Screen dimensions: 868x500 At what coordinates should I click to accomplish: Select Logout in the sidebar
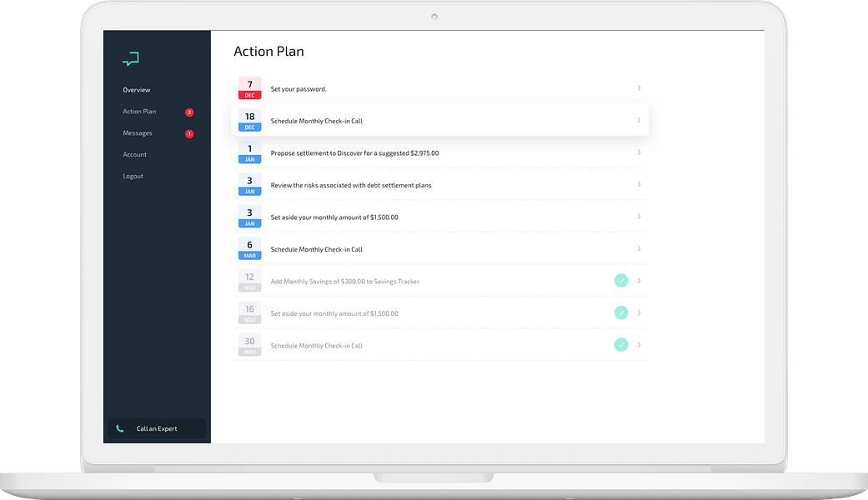coord(133,176)
